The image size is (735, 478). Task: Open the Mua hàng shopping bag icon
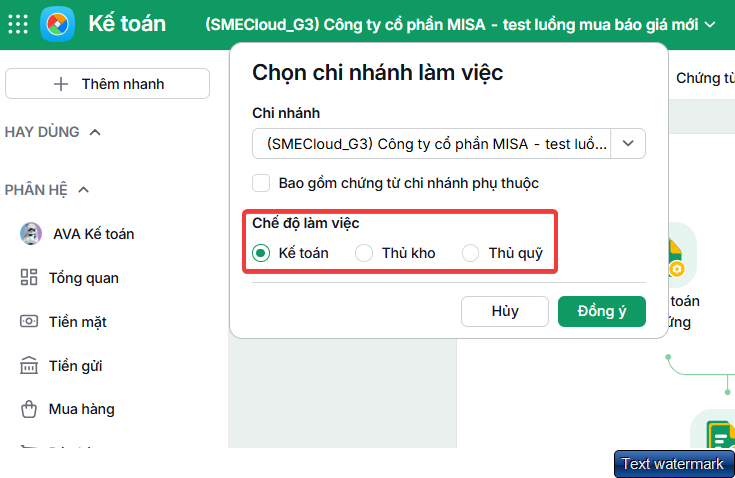point(29,409)
